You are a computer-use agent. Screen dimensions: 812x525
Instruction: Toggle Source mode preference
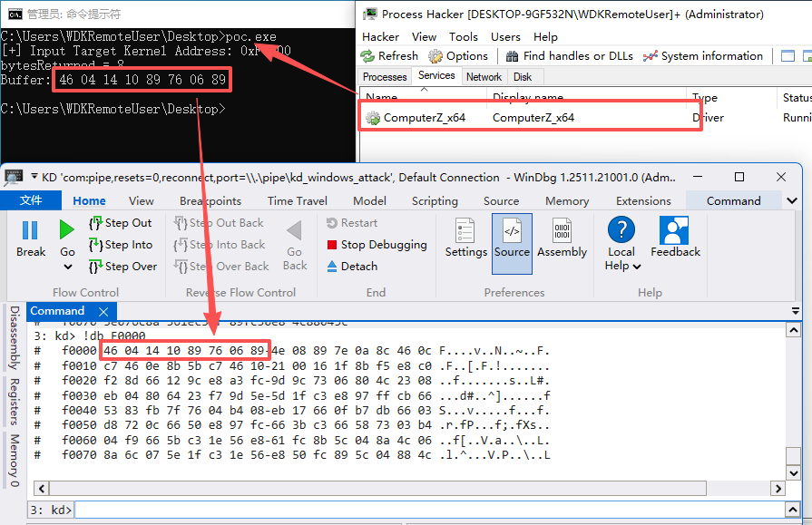[513, 244]
